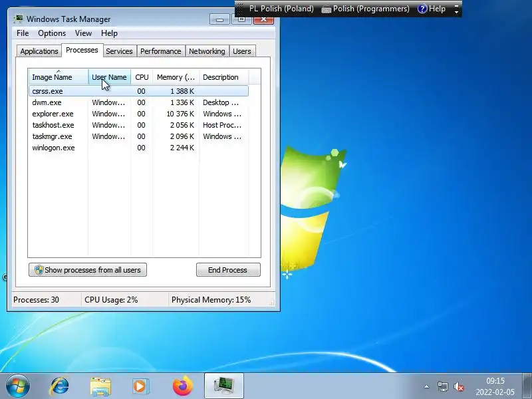Minimize the Task Manager window
Screen dimensions: 532x399
[x=219, y=20]
